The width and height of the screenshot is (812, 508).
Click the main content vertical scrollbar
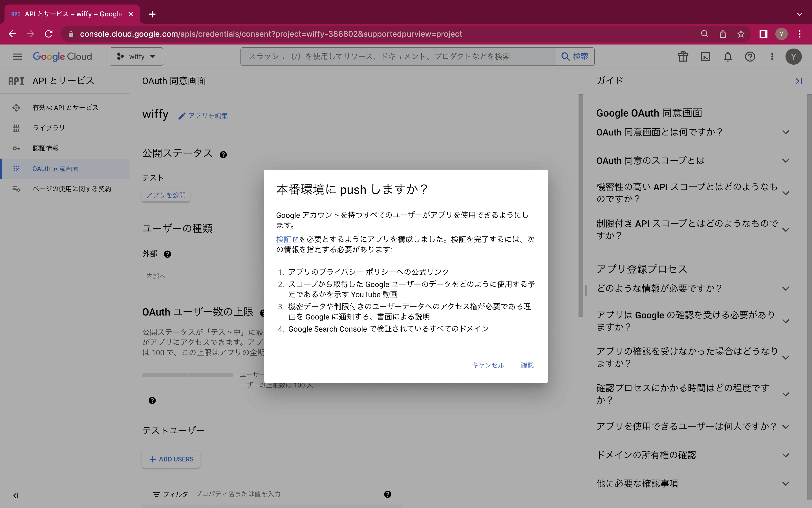click(581, 205)
